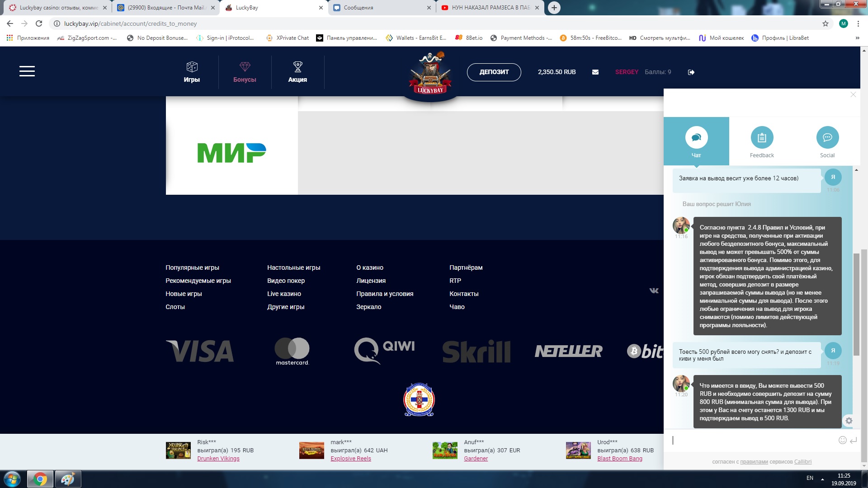Open Рекомендуемые игры footer link
868x488 pixels.
(198, 281)
